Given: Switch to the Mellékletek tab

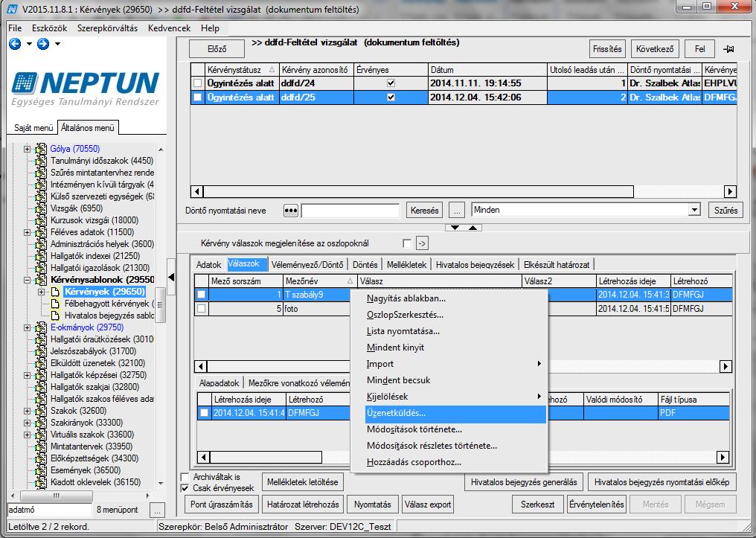Looking at the screenshot, I should click(408, 265).
